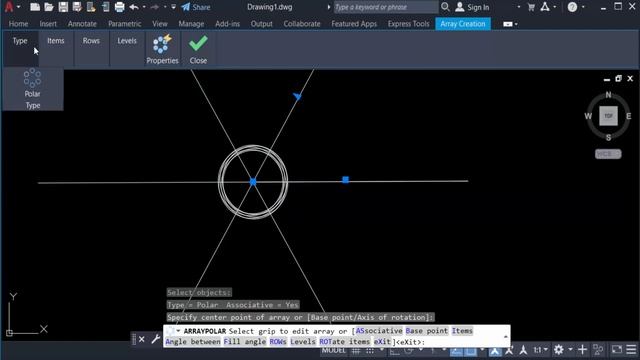Click the square blue array grip

[x=346, y=180]
